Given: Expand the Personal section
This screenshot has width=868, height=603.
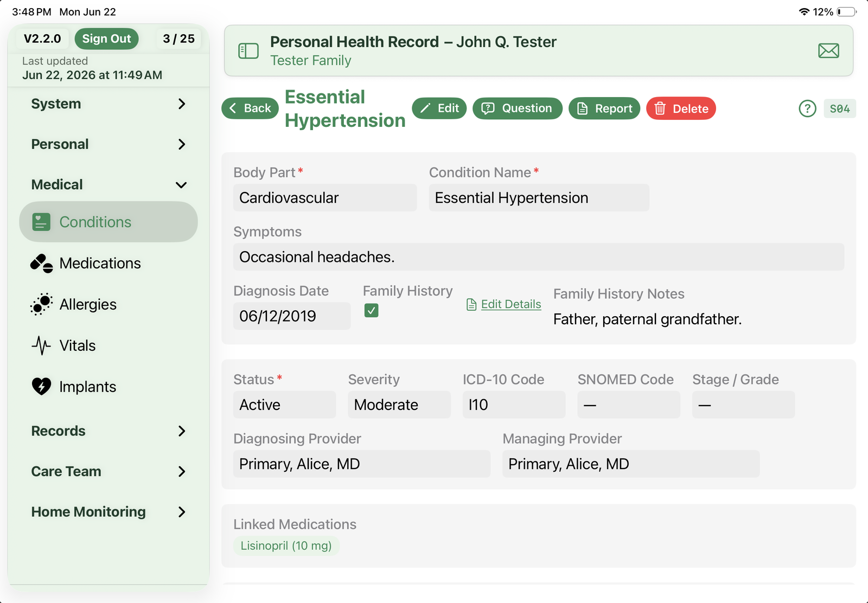Looking at the screenshot, I should point(108,144).
